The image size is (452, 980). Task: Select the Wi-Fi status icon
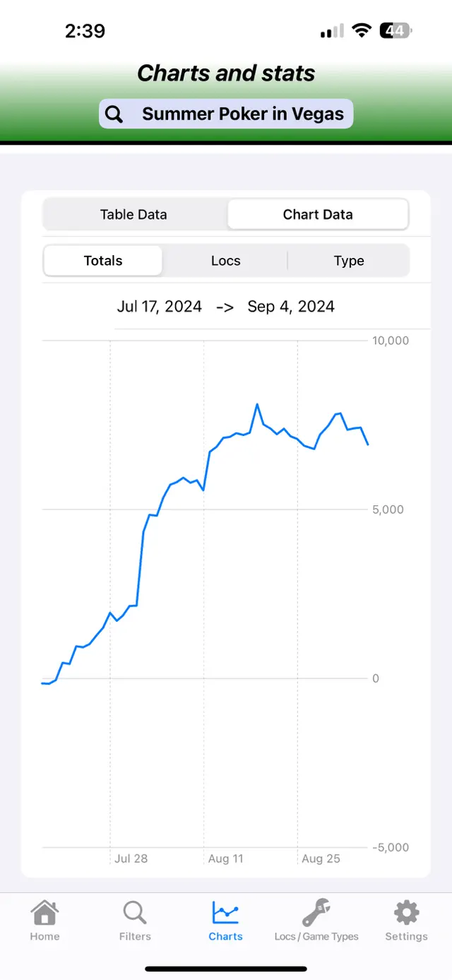(362, 30)
